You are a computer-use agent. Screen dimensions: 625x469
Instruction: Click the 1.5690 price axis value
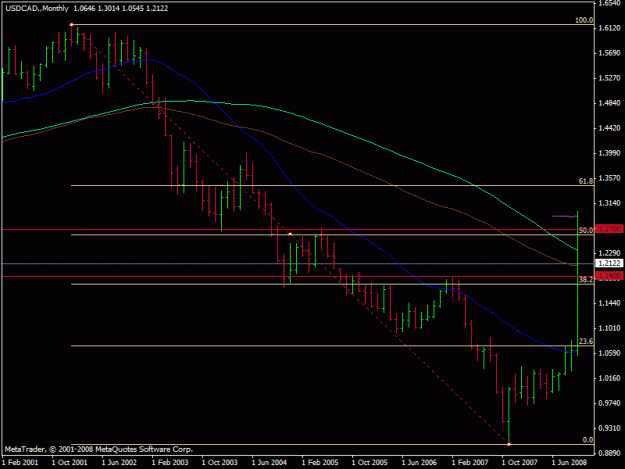tap(610, 53)
